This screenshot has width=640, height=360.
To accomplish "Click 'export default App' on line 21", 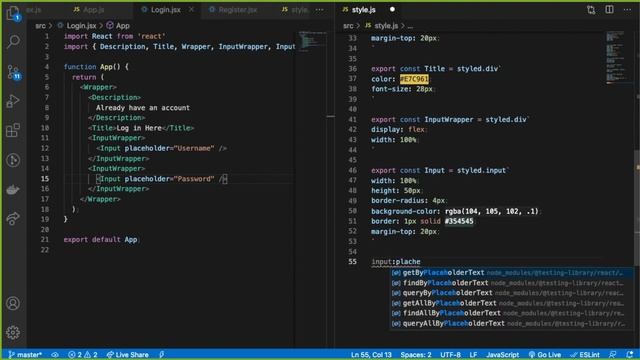I will pos(102,240).
